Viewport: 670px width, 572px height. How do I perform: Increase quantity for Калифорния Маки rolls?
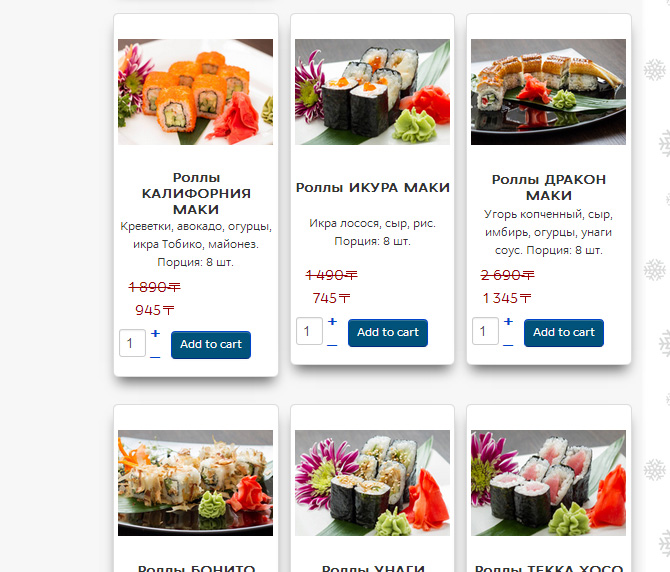156,334
